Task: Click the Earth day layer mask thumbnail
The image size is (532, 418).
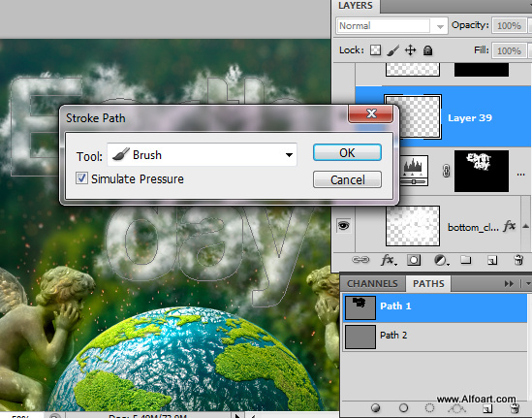Action: [481, 171]
